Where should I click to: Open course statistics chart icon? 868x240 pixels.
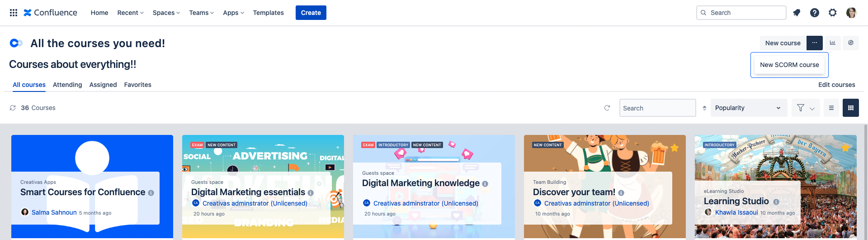tap(833, 43)
